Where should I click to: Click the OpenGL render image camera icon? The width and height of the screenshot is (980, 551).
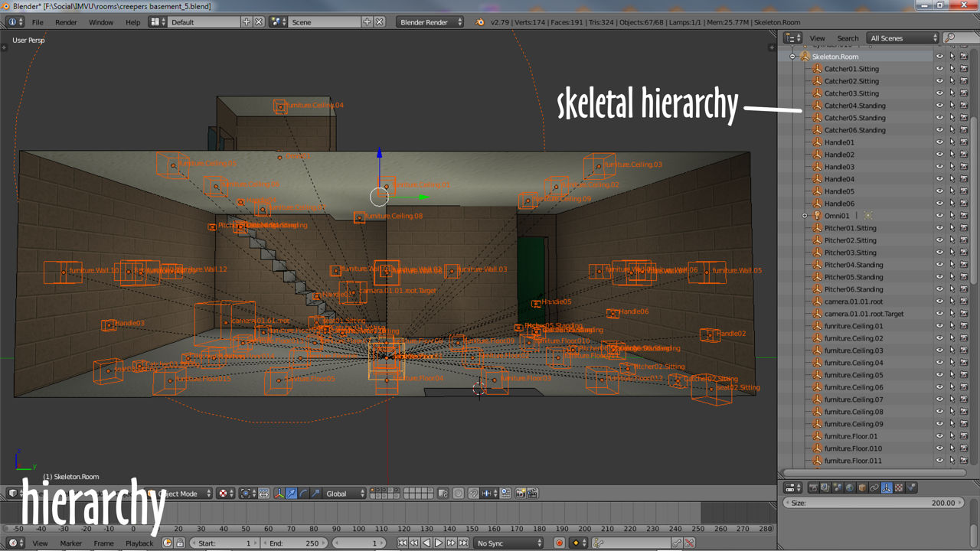pos(521,494)
